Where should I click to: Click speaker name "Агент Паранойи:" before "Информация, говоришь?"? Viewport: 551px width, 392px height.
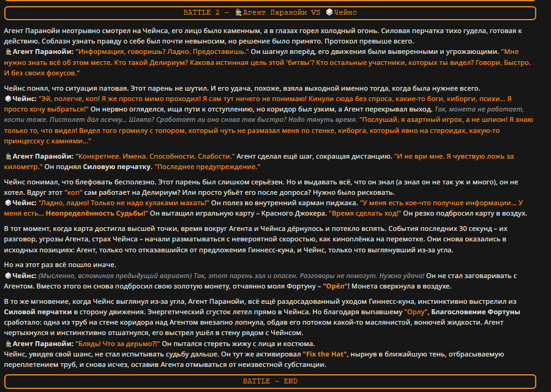tap(43, 51)
